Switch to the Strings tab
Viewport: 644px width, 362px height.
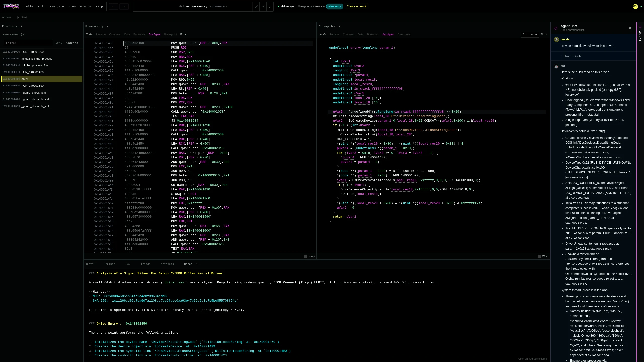tap(109, 264)
